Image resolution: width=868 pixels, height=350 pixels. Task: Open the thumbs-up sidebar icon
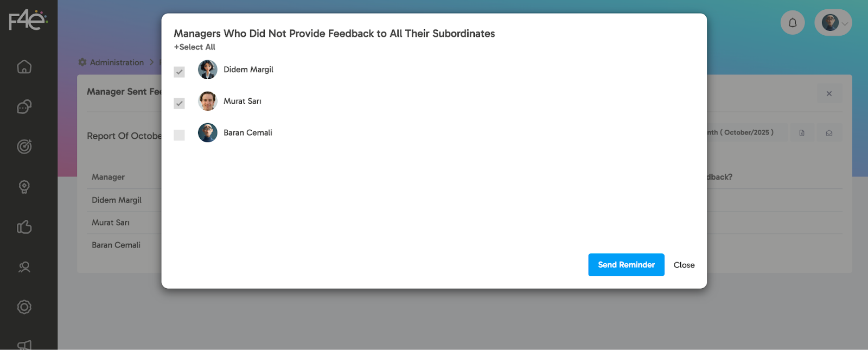click(24, 227)
